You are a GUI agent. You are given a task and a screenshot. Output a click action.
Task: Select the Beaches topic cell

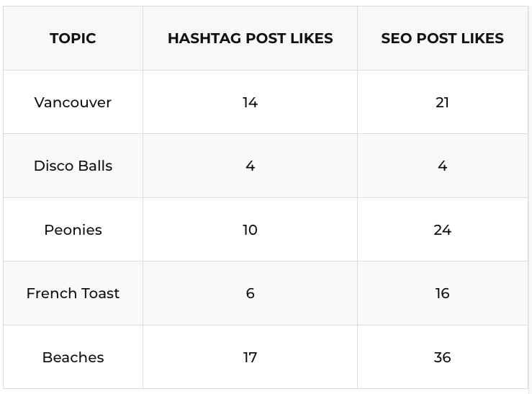click(73, 357)
